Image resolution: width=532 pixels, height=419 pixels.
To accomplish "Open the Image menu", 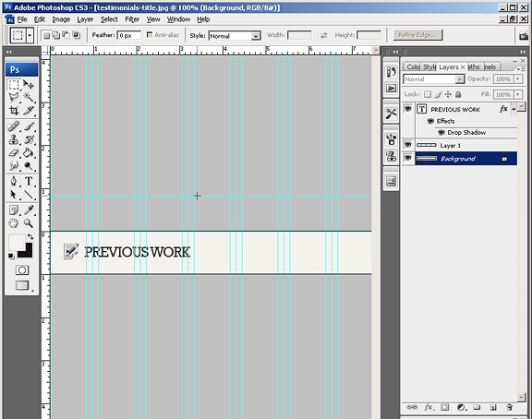I will [x=61, y=19].
